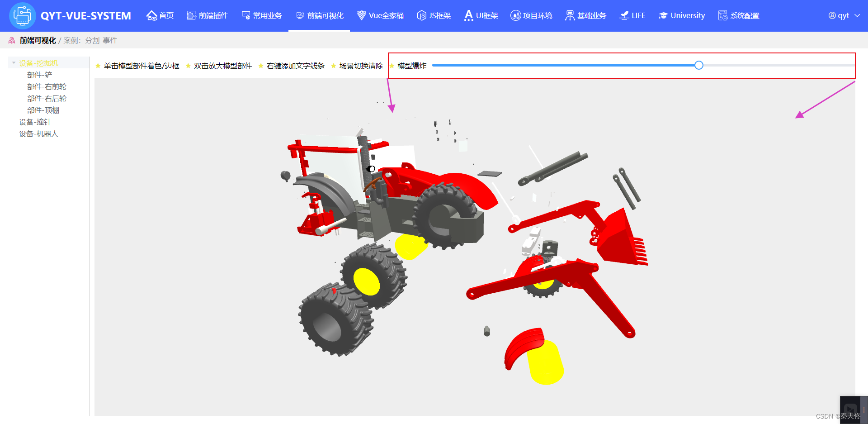
Task: Enable 双击放大模型部件 feature
Action: coord(221,65)
